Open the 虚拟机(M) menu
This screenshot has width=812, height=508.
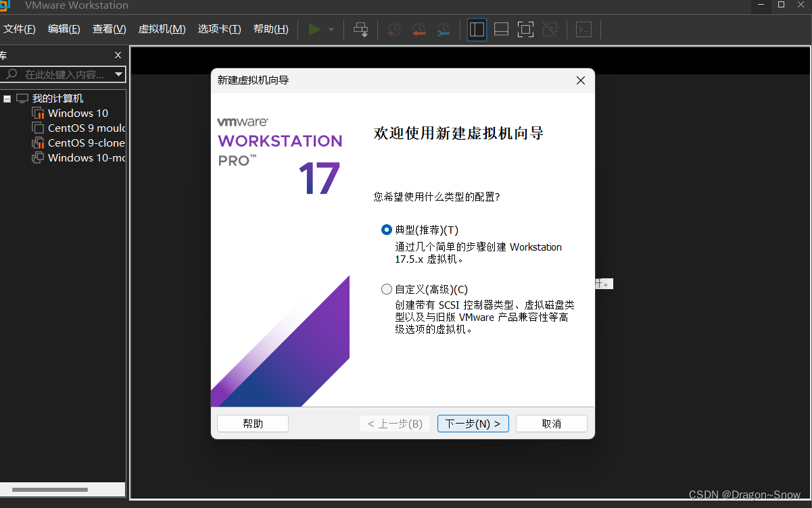point(162,29)
